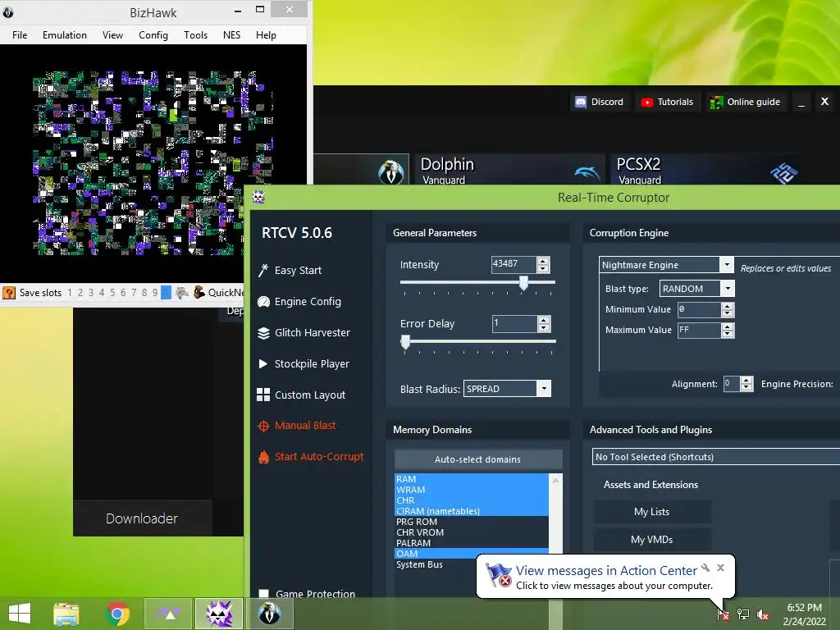The height and width of the screenshot is (630, 840).
Task: Open BizHawk File menu
Action: (x=20, y=34)
